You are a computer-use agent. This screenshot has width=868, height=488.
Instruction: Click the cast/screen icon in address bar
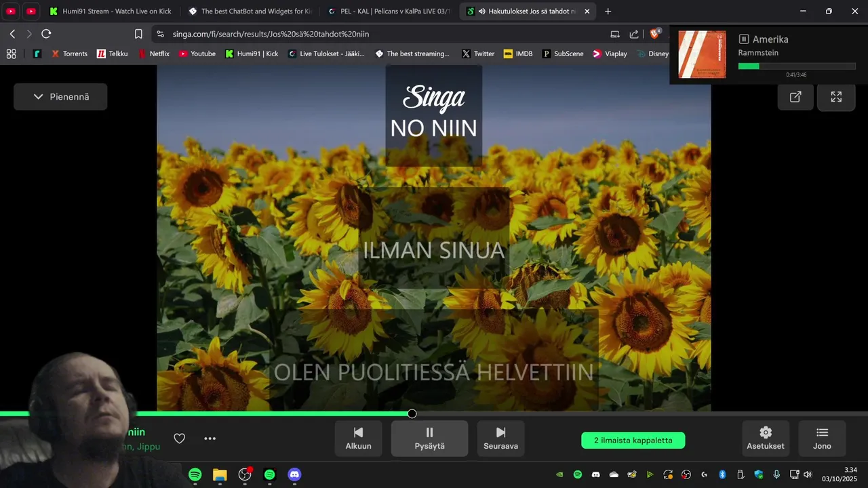615,34
